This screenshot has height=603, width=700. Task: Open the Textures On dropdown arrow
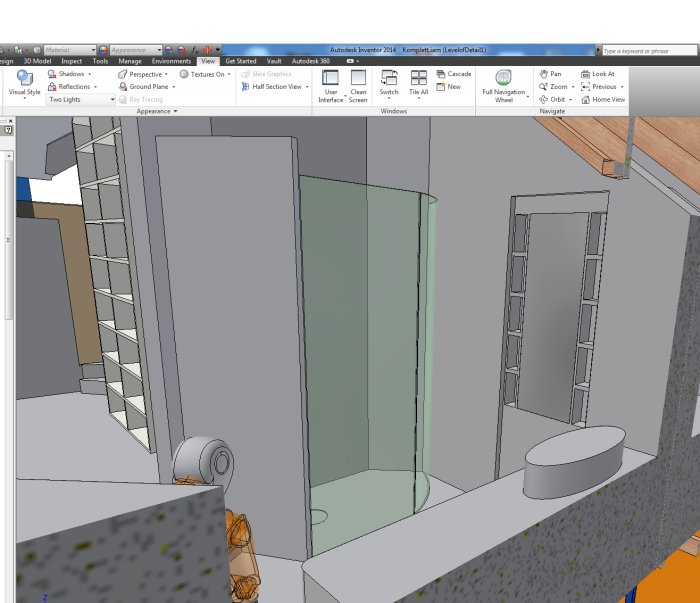coord(229,74)
